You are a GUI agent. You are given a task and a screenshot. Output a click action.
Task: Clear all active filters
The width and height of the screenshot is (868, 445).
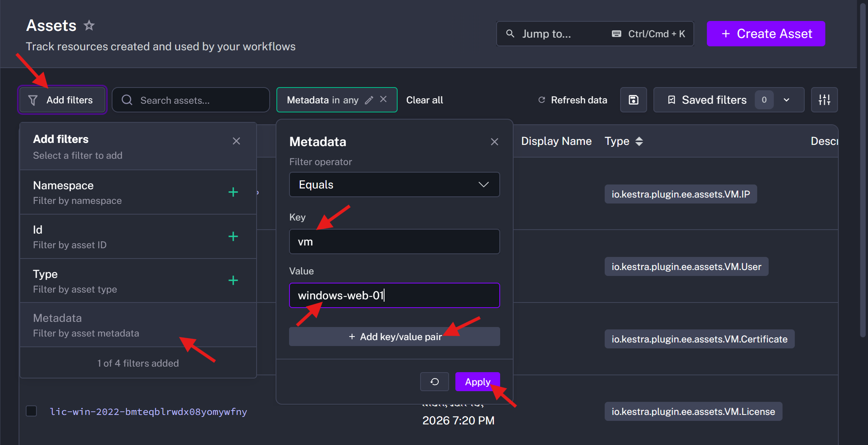click(x=424, y=100)
